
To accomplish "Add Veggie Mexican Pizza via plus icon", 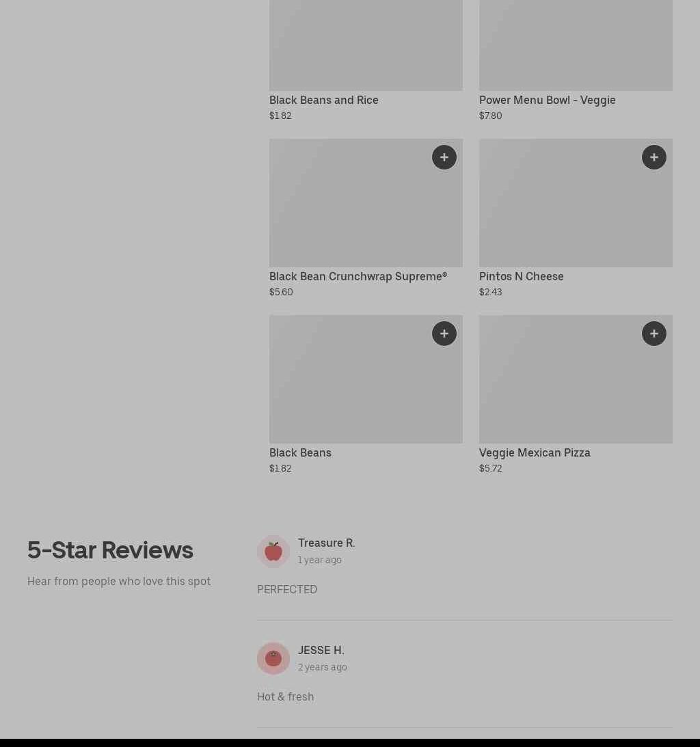I will (x=654, y=334).
